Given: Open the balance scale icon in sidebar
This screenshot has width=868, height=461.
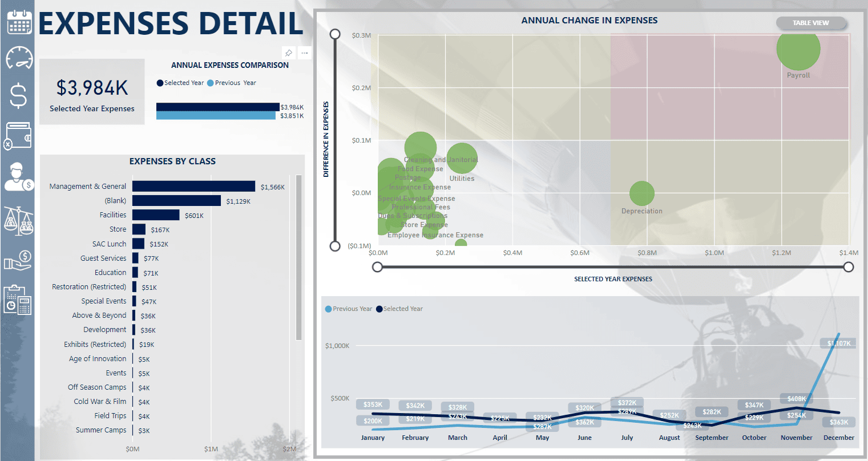Looking at the screenshot, I should coord(18,221).
